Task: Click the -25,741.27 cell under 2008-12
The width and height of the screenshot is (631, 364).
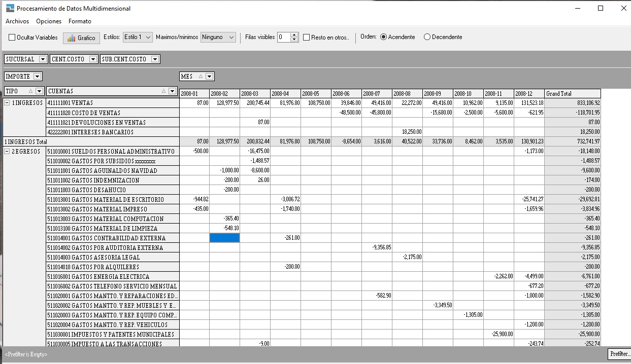Action: pyautogui.click(x=529, y=200)
